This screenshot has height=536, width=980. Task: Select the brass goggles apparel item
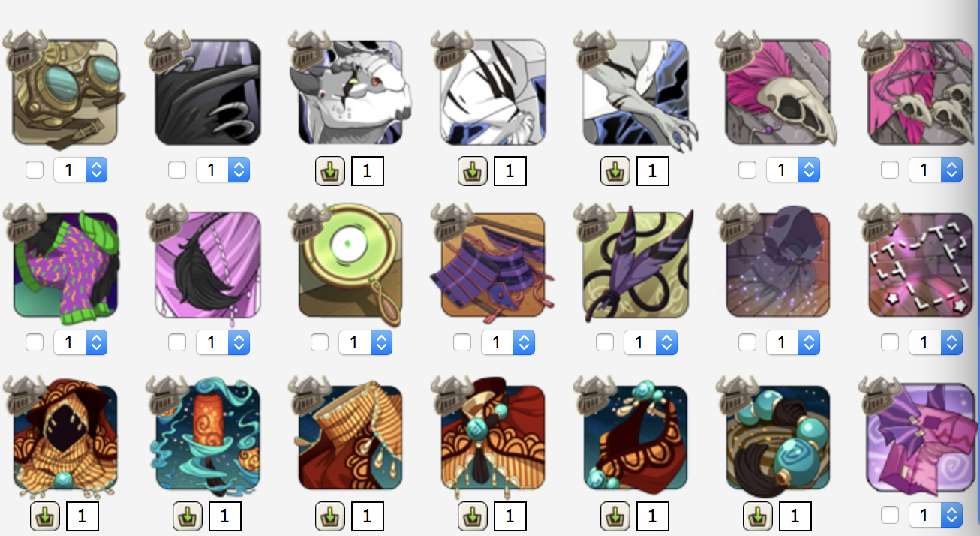(x=65, y=92)
